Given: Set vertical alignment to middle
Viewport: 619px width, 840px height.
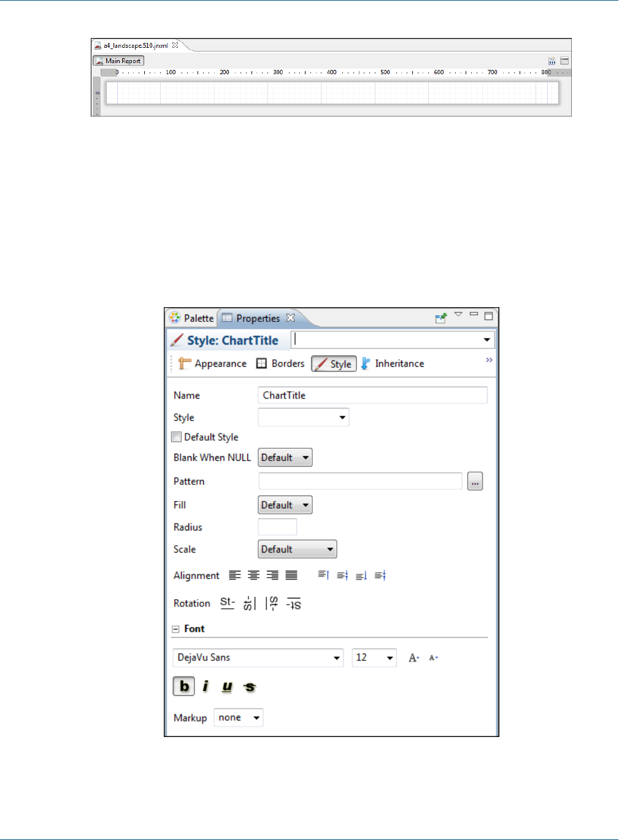Looking at the screenshot, I should (x=342, y=575).
